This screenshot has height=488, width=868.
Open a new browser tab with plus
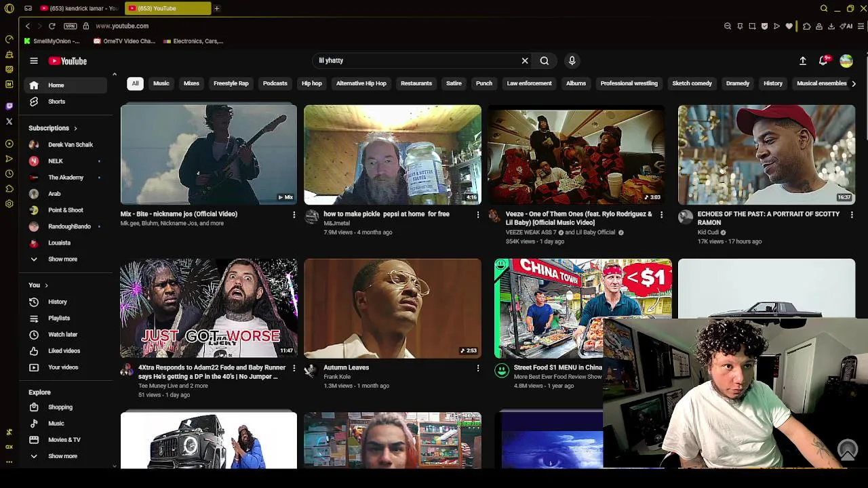[216, 8]
